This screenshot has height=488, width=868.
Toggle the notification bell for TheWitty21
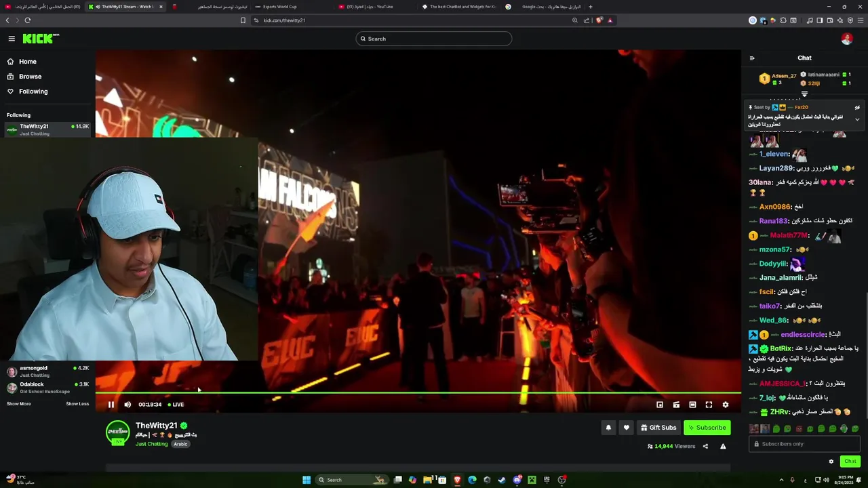(608, 428)
